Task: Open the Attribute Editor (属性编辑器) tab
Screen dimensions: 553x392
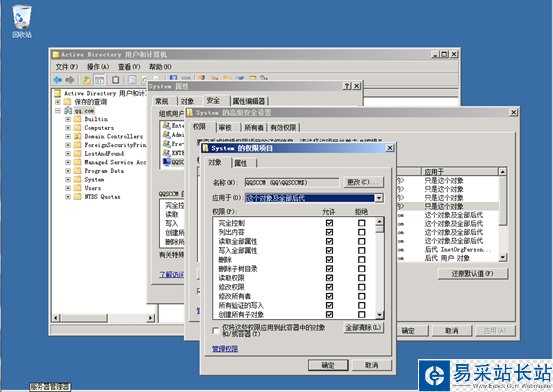Action: [x=249, y=101]
